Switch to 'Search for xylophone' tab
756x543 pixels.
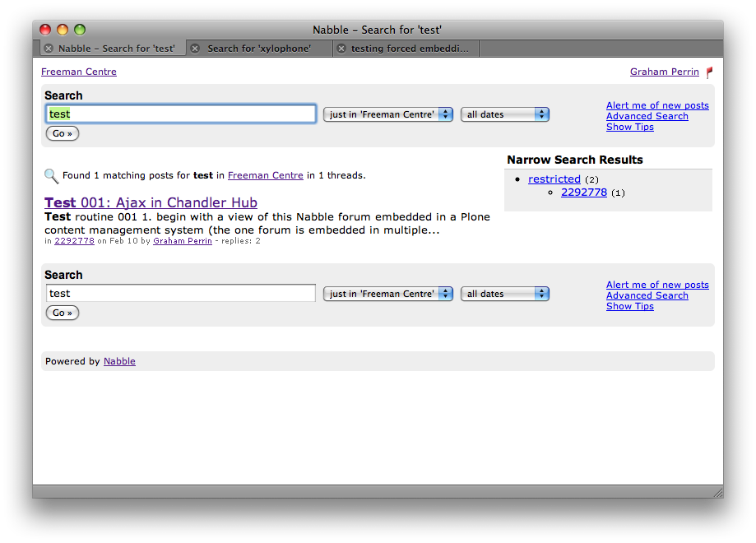(259, 49)
